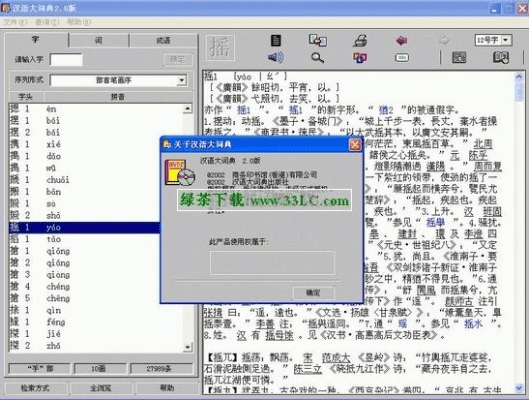Open the 部首笔画序 sort order dropdown

[182, 80]
